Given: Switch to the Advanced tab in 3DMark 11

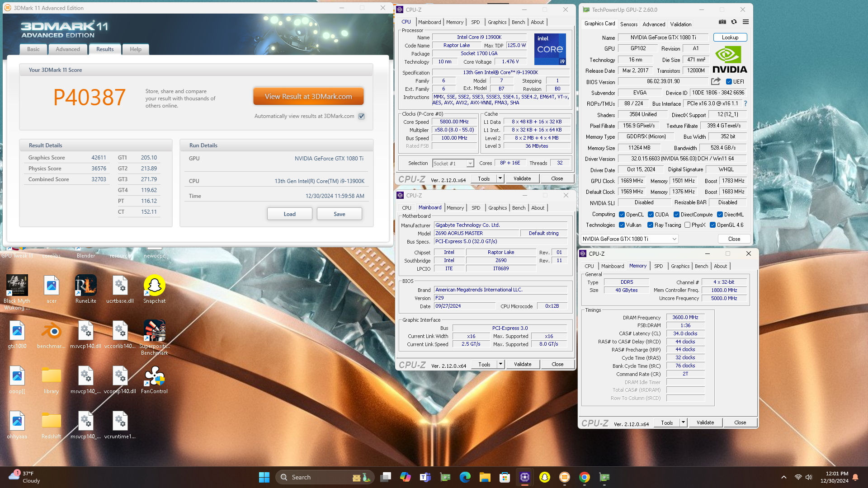Looking at the screenshot, I should tap(68, 49).
